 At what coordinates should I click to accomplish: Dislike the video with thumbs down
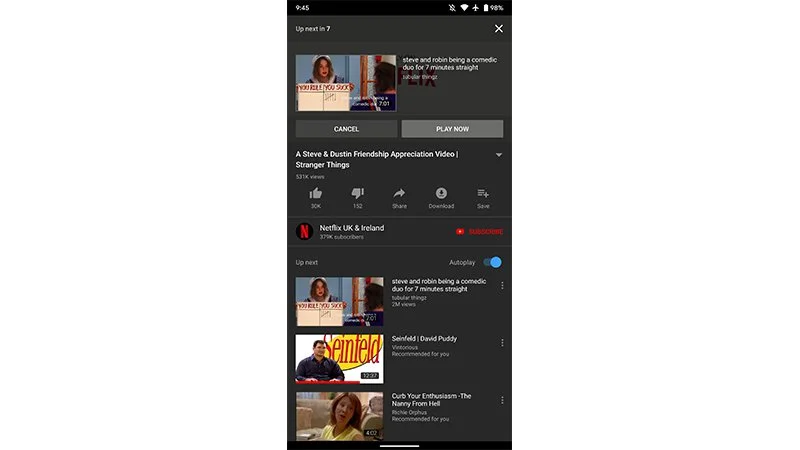[x=357, y=193]
